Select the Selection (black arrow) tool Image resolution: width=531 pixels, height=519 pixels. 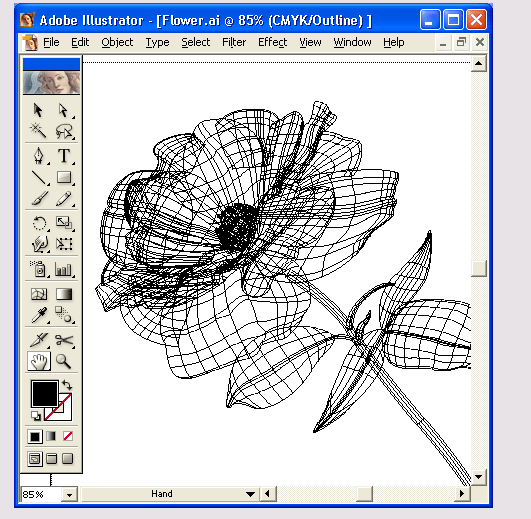[x=38, y=110]
